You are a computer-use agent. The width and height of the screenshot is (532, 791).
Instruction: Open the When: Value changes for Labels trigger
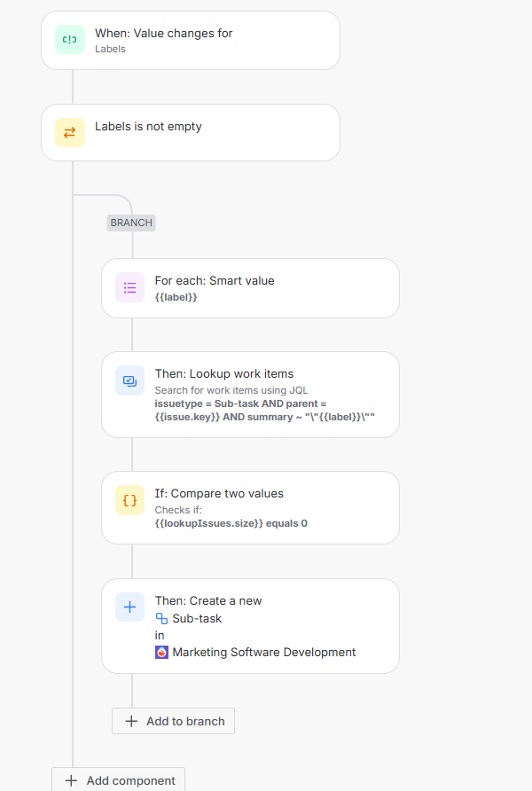[x=190, y=39]
